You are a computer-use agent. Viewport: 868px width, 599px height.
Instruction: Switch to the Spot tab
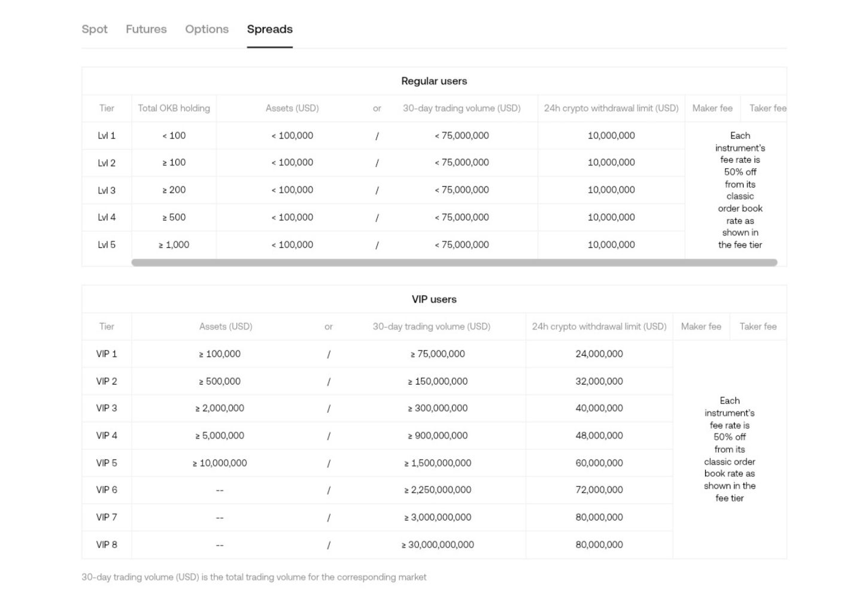pyautogui.click(x=95, y=29)
